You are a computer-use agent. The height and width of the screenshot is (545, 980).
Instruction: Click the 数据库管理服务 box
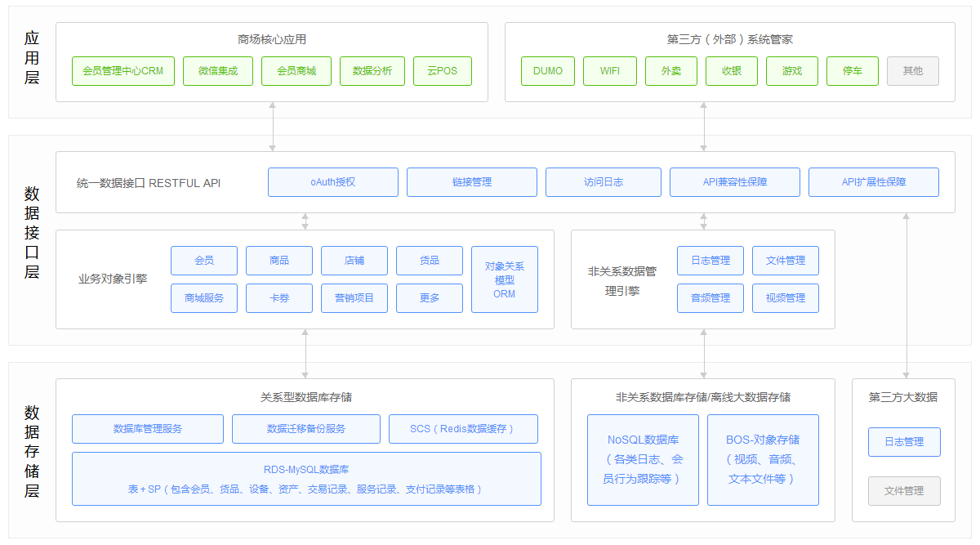point(147,429)
